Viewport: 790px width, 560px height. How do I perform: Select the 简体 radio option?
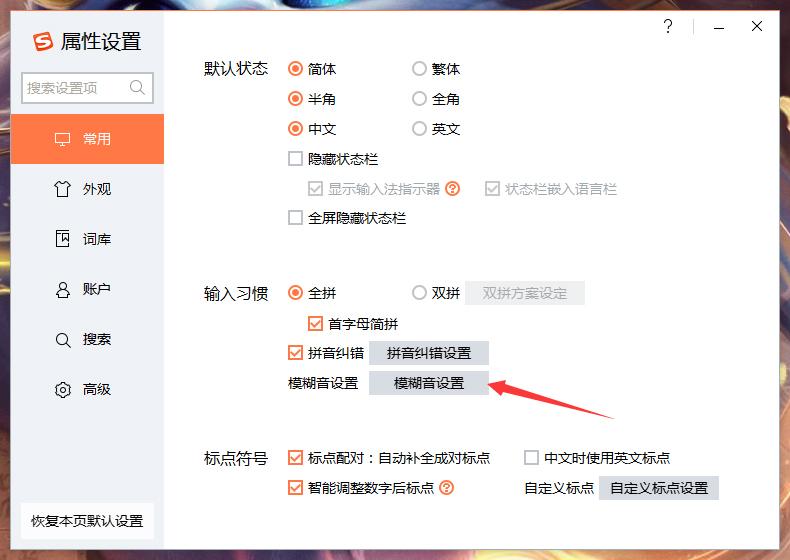295,69
